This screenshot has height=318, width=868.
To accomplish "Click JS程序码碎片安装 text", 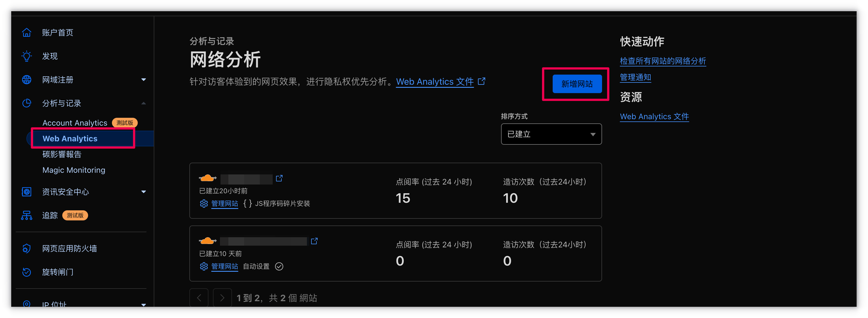I will [x=283, y=204].
